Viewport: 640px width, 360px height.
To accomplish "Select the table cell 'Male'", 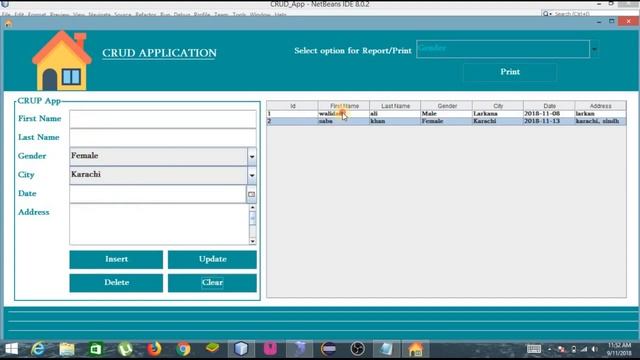I will [x=447, y=114].
